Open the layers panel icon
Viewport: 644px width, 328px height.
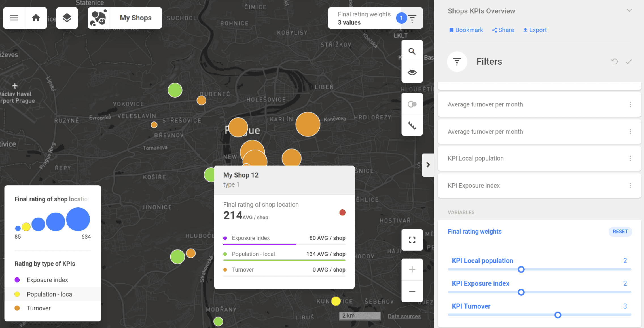pos(67,18)
